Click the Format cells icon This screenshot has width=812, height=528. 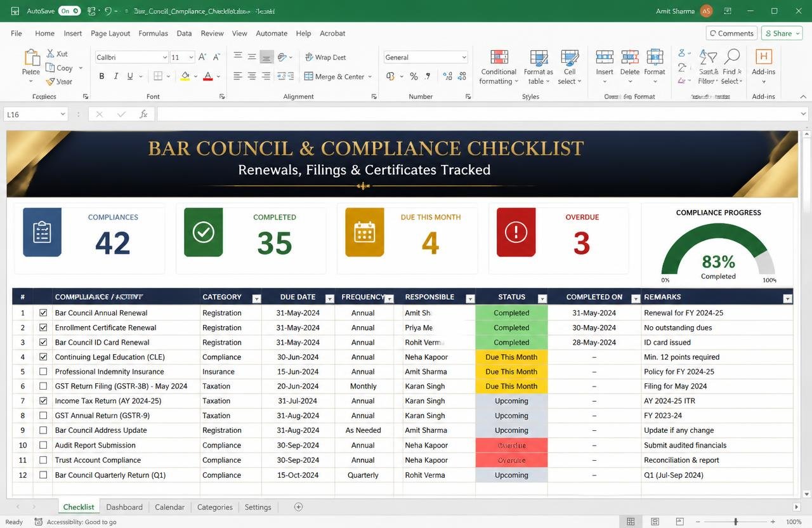[x=655, y=57]
